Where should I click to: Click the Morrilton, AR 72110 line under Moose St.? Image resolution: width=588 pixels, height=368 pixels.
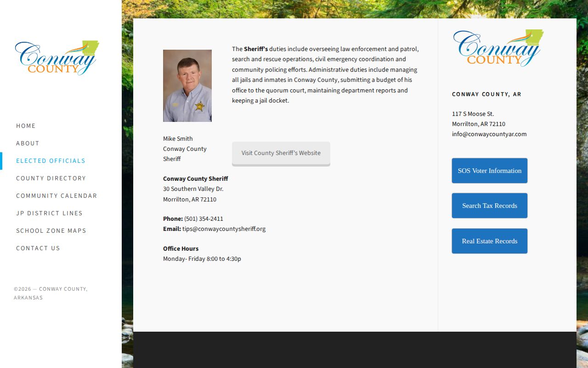(479, 124)
